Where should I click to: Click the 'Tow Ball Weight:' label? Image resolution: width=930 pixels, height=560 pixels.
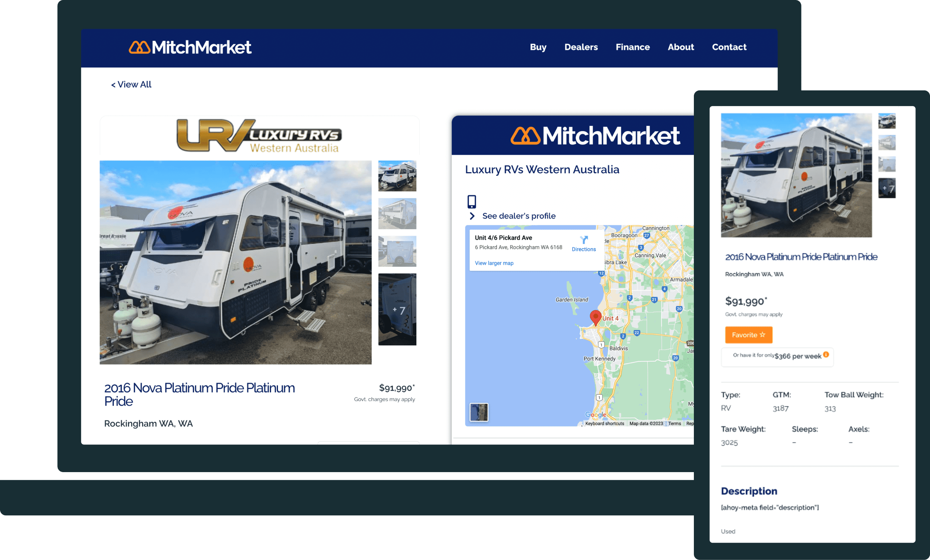(x=854, y=395)
